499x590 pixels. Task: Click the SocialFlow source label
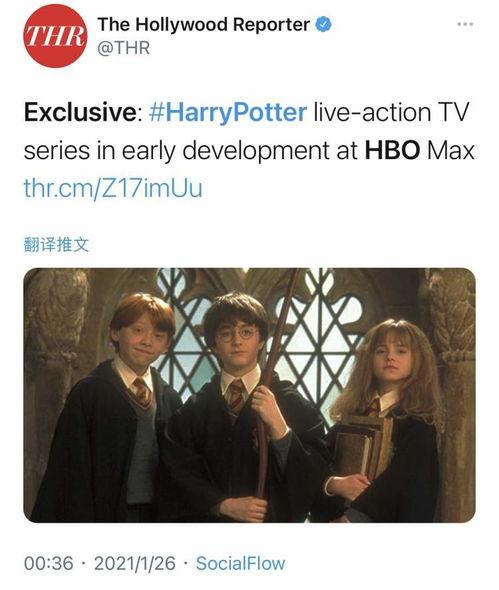click(x=240, y=563)
